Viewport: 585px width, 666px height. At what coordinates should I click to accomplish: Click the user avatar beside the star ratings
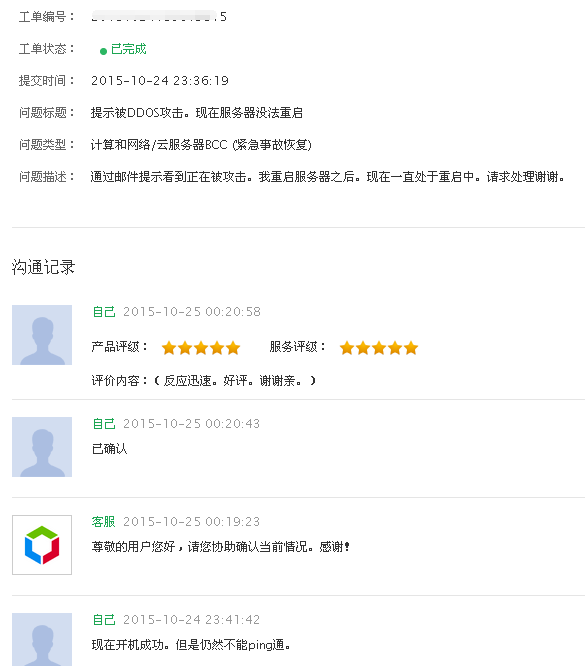coord(42,335)
